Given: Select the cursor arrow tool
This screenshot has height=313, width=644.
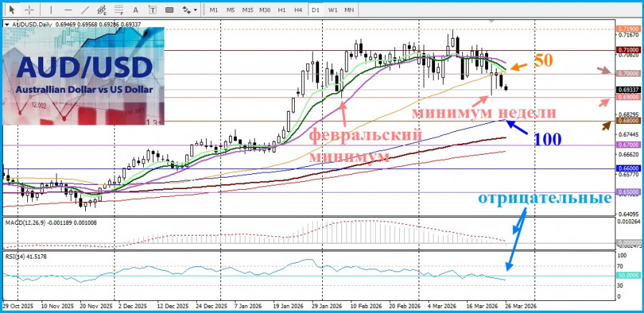Looking at the screenshot, I should tap(12, 9).
